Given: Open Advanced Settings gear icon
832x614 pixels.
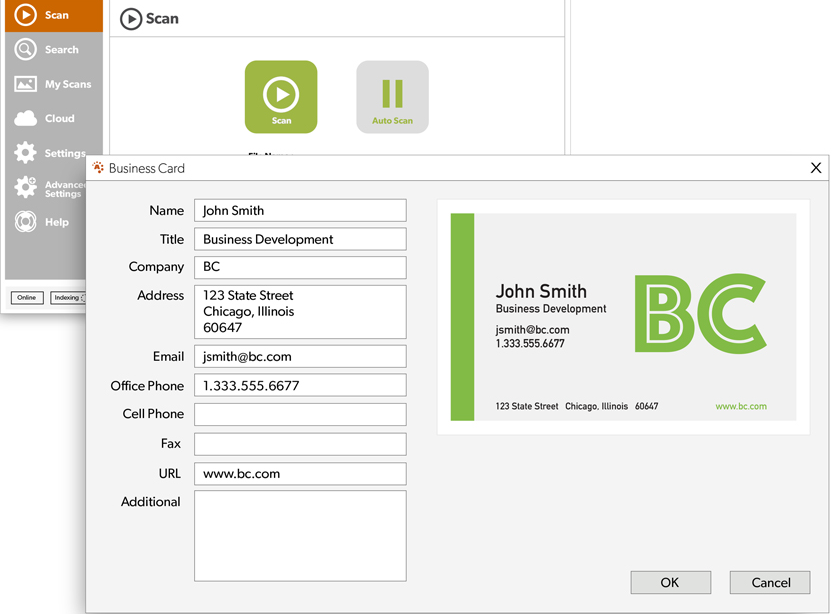Looking at the screenshot, I should click(x=25, y=188).
